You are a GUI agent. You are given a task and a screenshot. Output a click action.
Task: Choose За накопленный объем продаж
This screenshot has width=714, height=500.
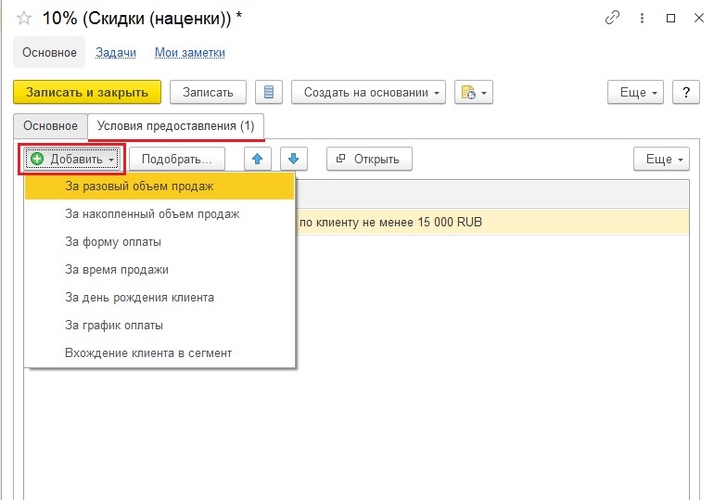coord(152,213)
